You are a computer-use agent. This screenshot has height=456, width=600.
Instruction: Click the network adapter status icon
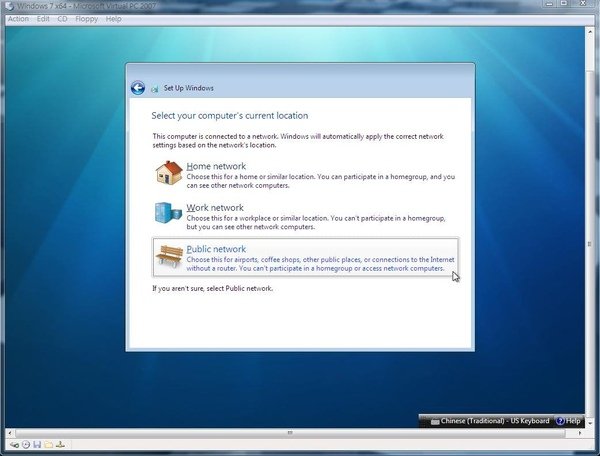click(x=60, y=445)
